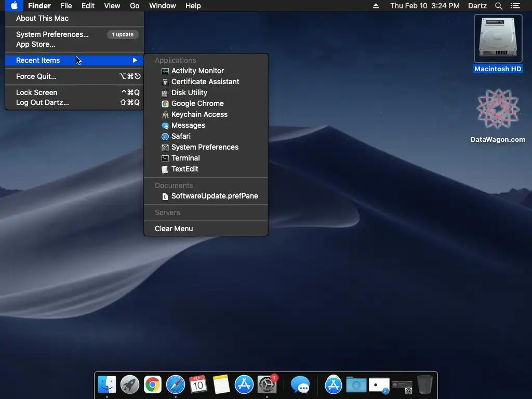This screenshot has width=532, height=399.
Task: Click the Apple logo in menu bar
Action: tap(14, 6)
